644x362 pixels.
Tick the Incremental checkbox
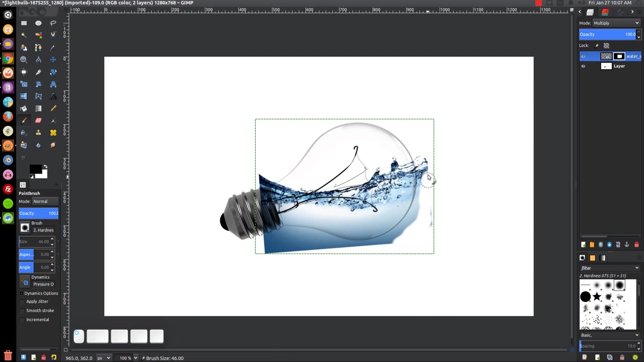click(x=23, y=320)
